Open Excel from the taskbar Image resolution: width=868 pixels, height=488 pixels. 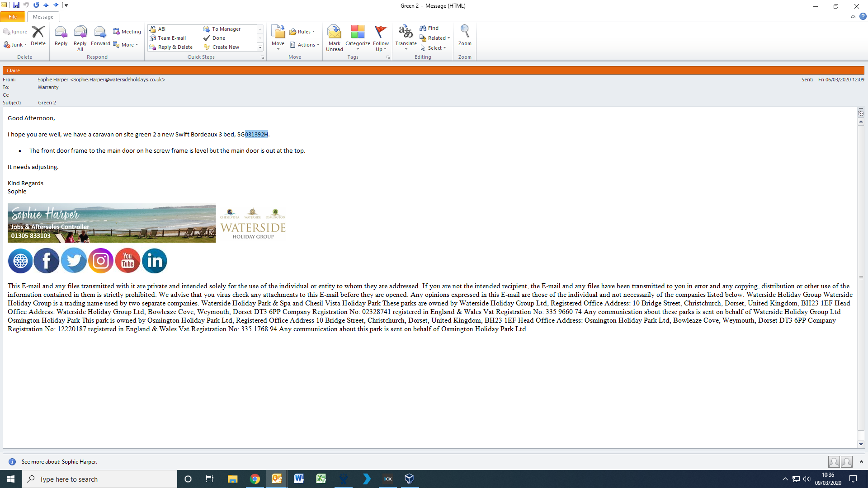(321, 479)
